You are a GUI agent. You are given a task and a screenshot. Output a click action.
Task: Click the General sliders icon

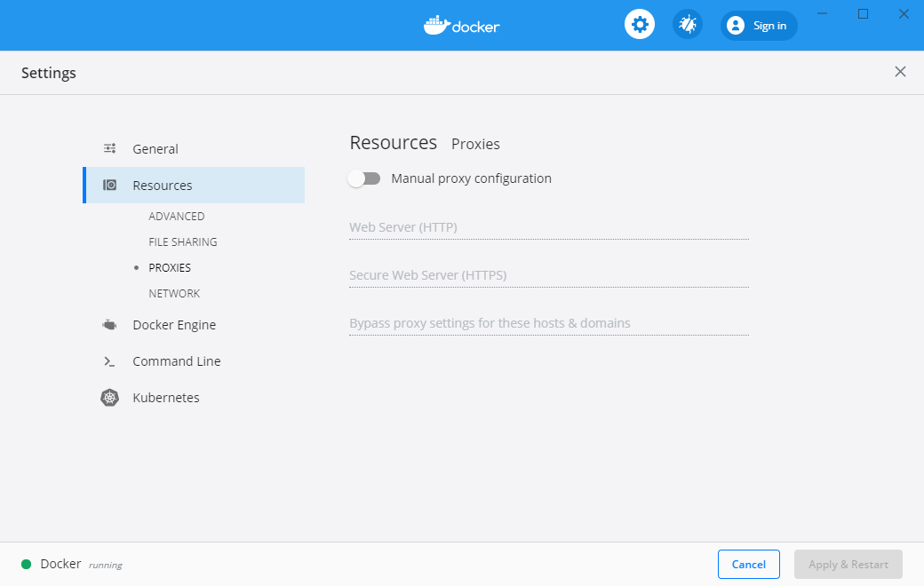pos(109,148)
